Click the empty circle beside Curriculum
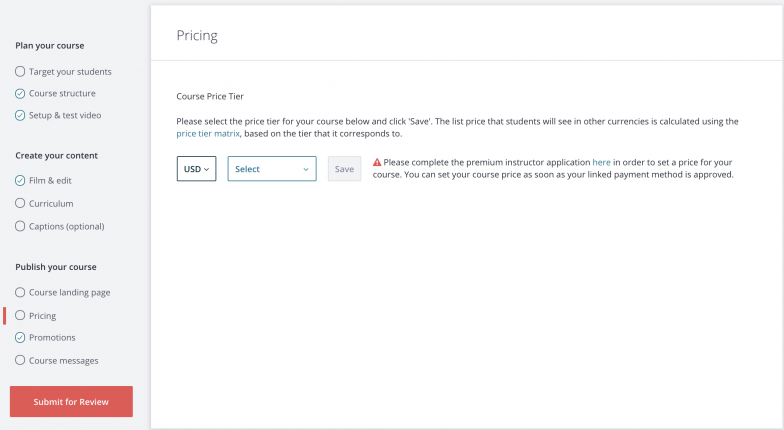 tap(20, 203)
